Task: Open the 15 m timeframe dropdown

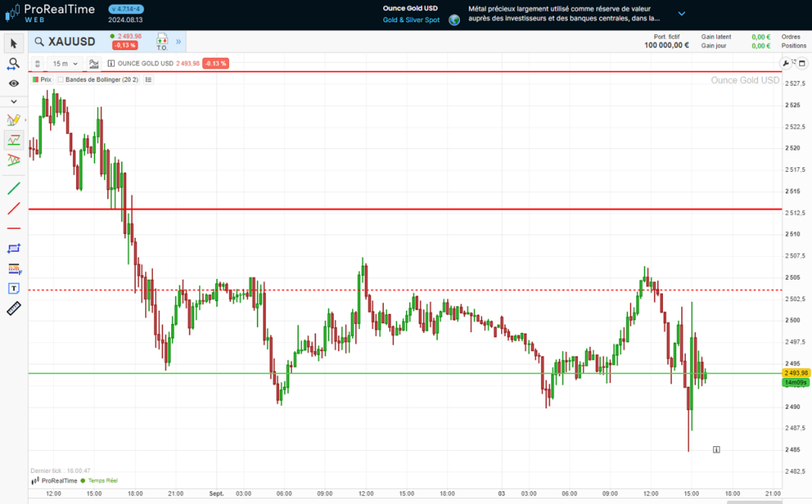Action: [64, 63]
